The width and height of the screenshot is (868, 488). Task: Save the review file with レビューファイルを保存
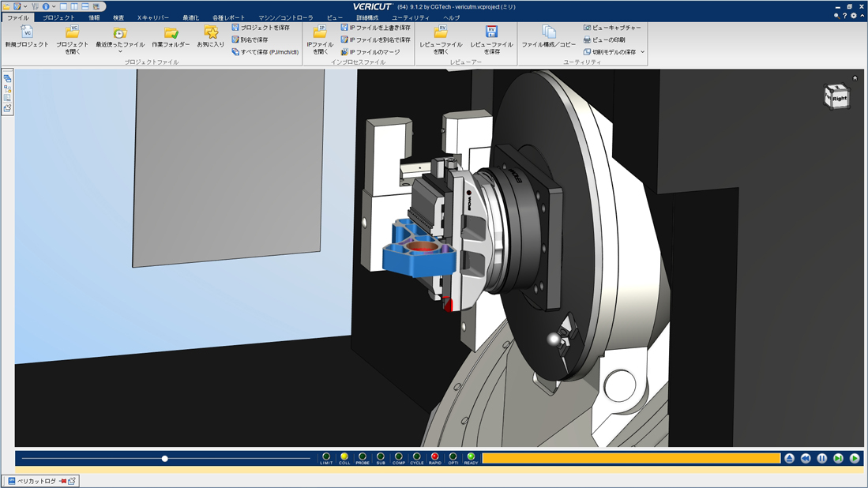(x=491, y=39)
